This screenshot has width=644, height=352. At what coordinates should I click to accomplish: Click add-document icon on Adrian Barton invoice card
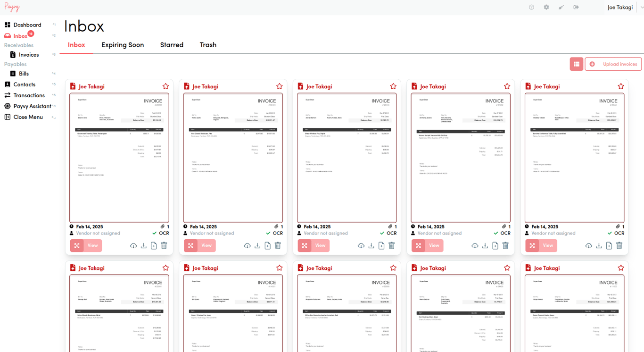pyautogui.click(x=381, y=246)
